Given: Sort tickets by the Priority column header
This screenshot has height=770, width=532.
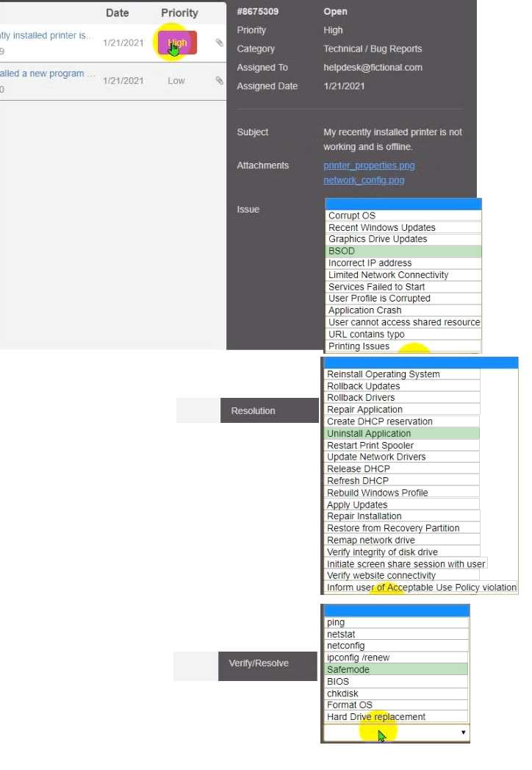Looking at the screenshot, I should (179, 13).
